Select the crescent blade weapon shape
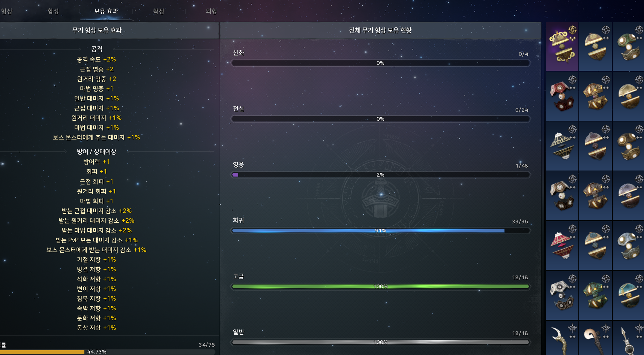 [x=562, y=338]
